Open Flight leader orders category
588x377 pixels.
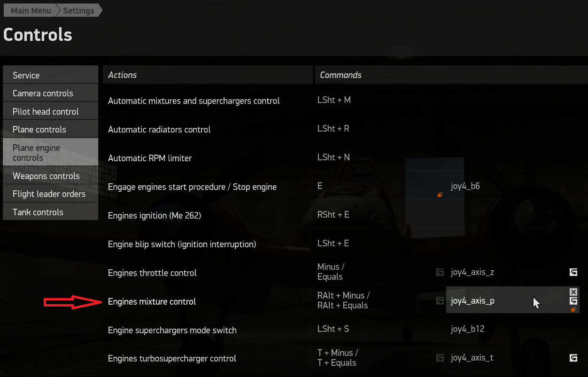point(50,194)
